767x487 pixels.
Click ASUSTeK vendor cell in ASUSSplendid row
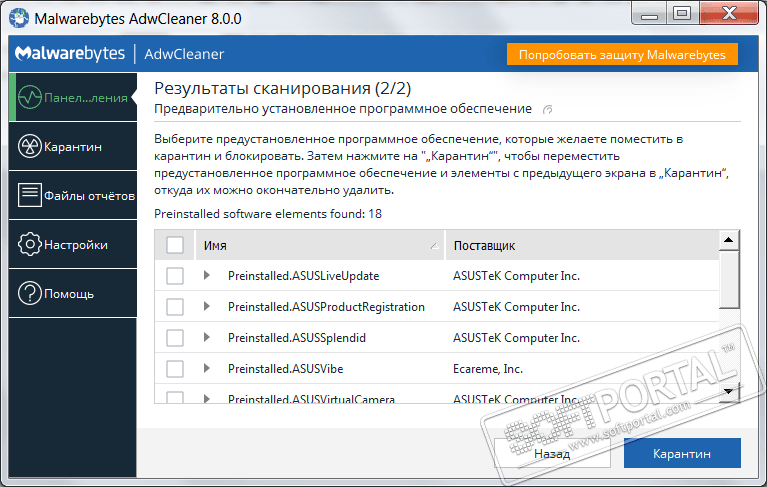pyautogui.click(x=516, y=337)
